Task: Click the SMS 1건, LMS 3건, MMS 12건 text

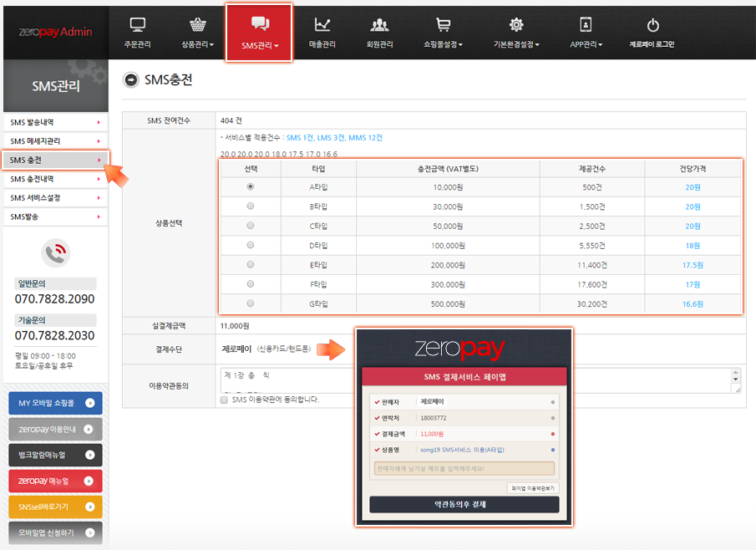Action: (334, 138)
